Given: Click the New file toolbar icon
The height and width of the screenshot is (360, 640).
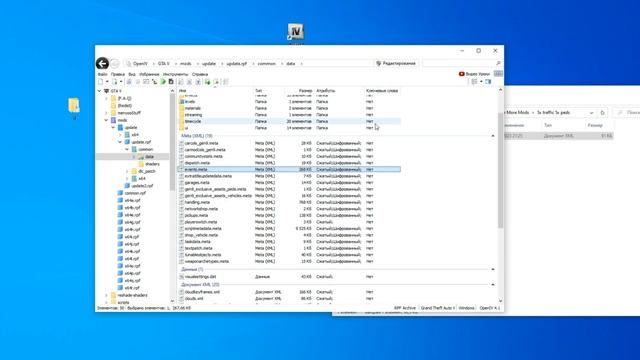Looking at the screenshot, I should (100, 82).
